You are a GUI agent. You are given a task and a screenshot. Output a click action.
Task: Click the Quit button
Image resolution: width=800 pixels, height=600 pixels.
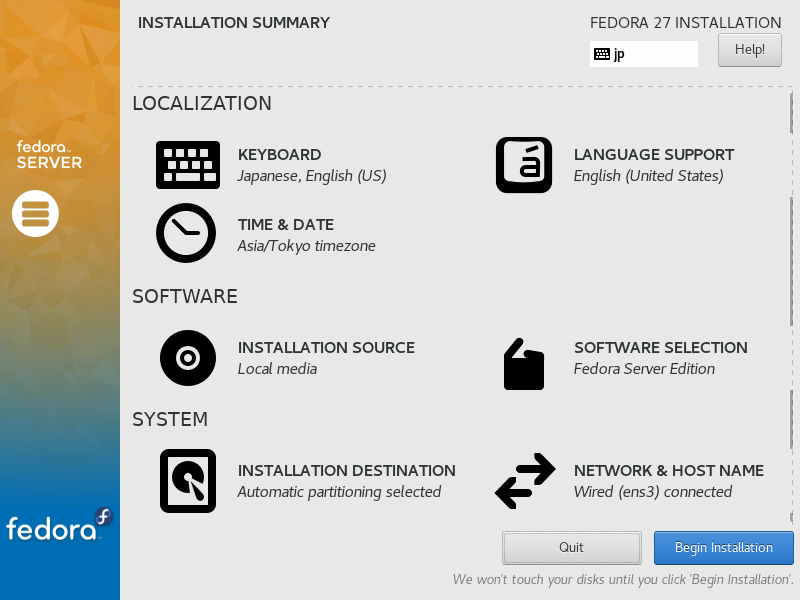(x=571, y=547)
